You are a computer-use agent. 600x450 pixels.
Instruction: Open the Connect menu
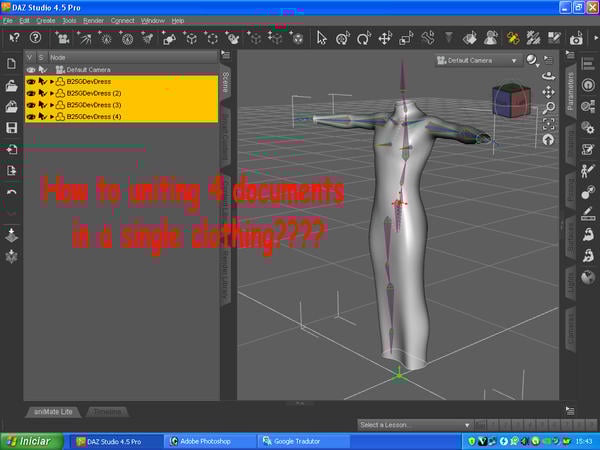(122, 21)
